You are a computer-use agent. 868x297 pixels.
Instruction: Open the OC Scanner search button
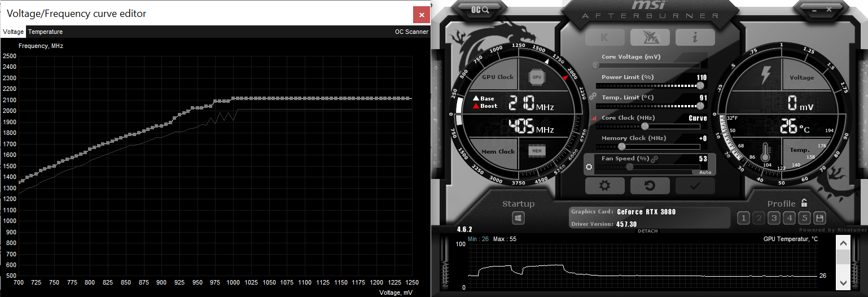480,9
